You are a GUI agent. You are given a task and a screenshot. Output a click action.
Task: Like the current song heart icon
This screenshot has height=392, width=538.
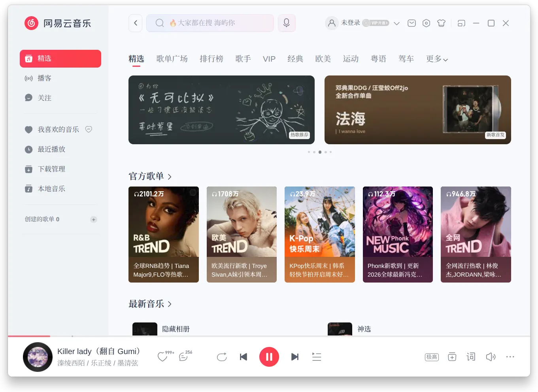[x=162, y=357]
